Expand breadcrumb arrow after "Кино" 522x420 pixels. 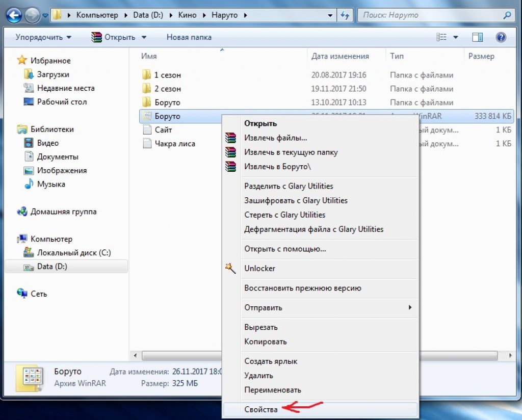click(x=204, y=15)
